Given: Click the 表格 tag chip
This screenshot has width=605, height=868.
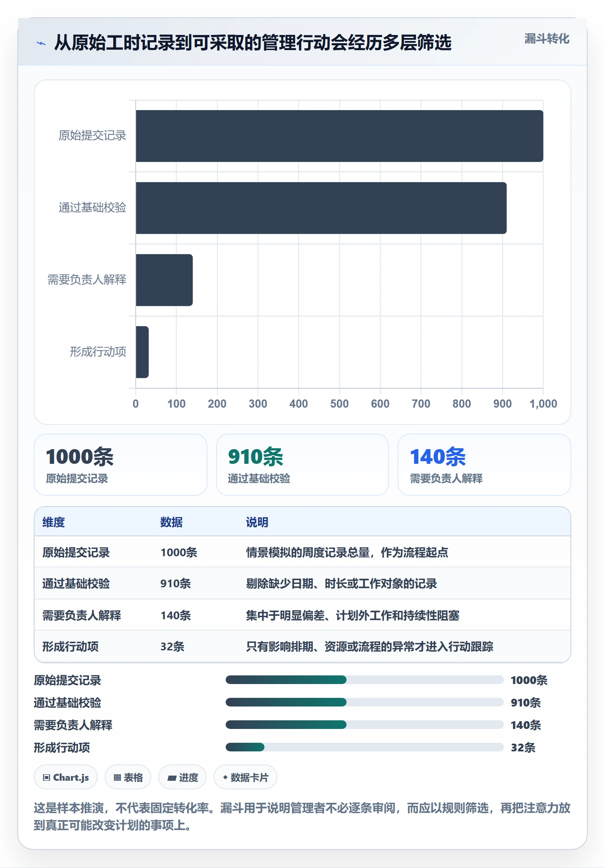Looking at the screenshot, I should [128, 777].
